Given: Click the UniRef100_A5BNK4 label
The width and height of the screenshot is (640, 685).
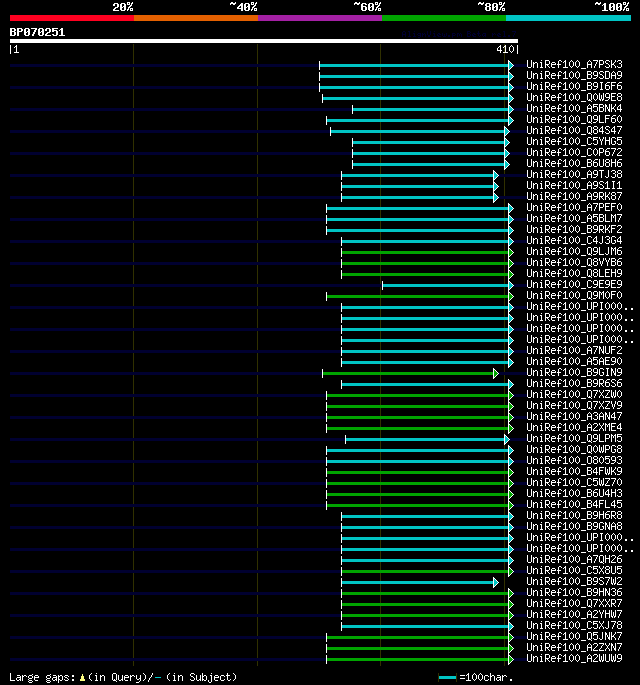Looking at the screenshot, I should tap(574, 108).
